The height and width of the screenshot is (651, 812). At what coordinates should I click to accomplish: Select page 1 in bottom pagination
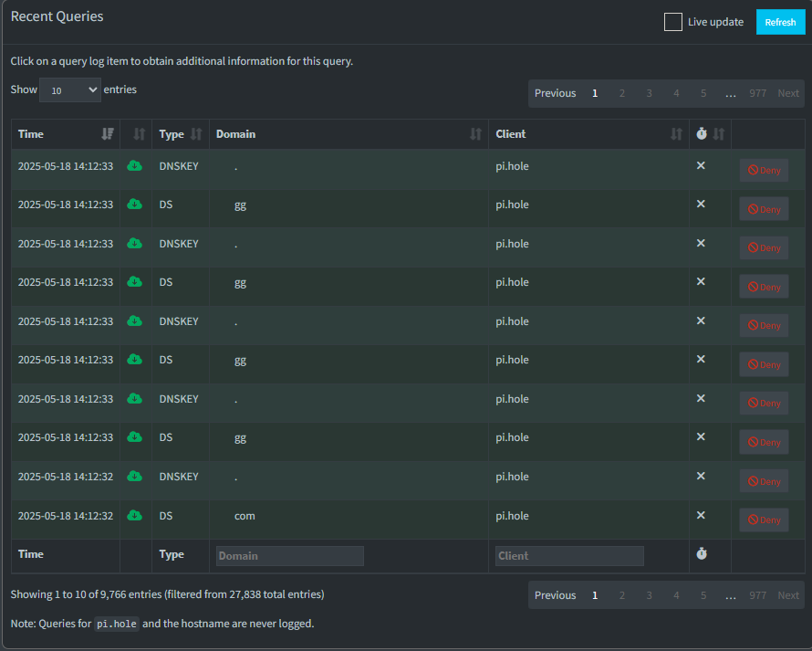pyautogui.click(x=595, y=595)
